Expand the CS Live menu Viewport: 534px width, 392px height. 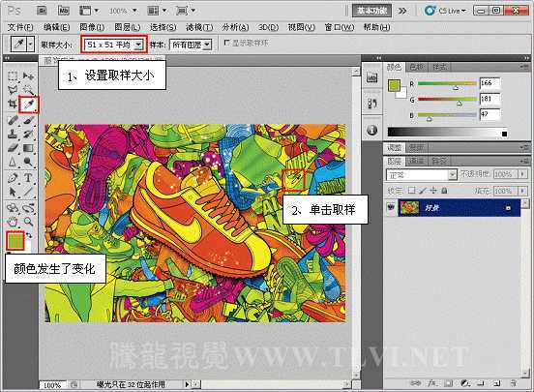click(x=445, y=11)
